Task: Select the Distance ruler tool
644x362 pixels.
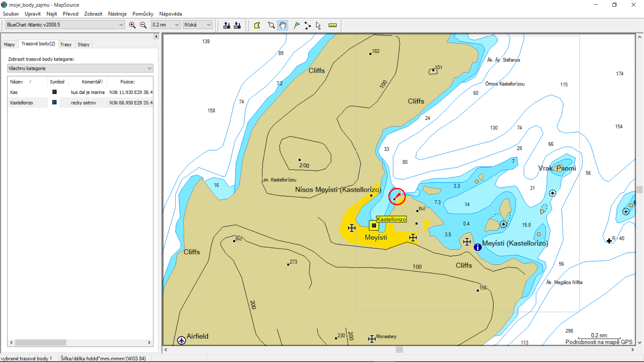Action: (332, 25)
